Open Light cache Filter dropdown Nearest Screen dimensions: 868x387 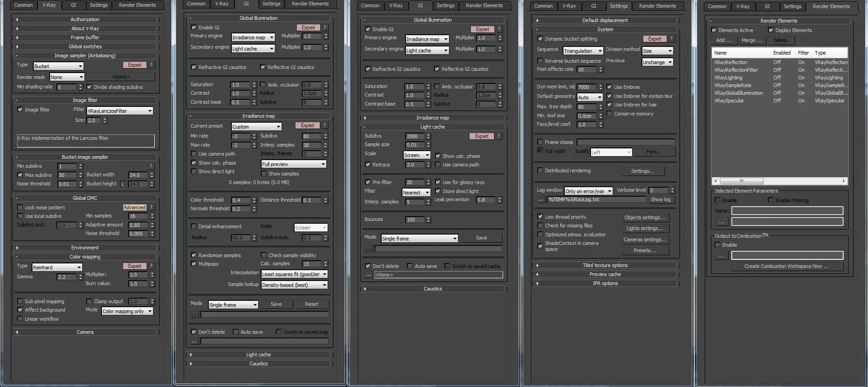(416, 193)
